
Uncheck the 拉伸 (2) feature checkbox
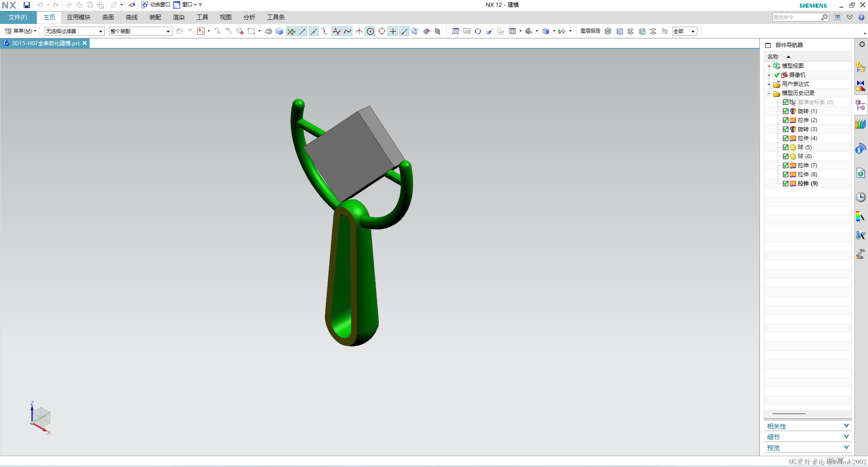pos(786,120)
